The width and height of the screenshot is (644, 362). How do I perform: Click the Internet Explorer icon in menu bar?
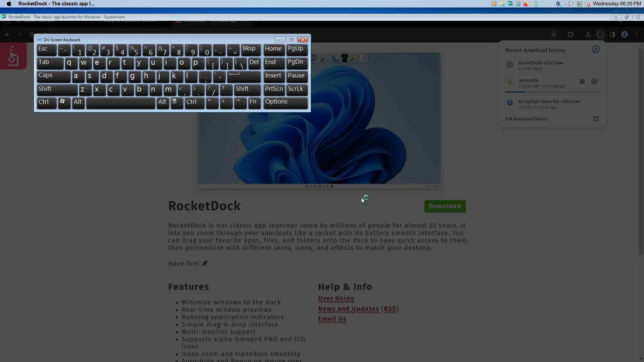(518, 4)
